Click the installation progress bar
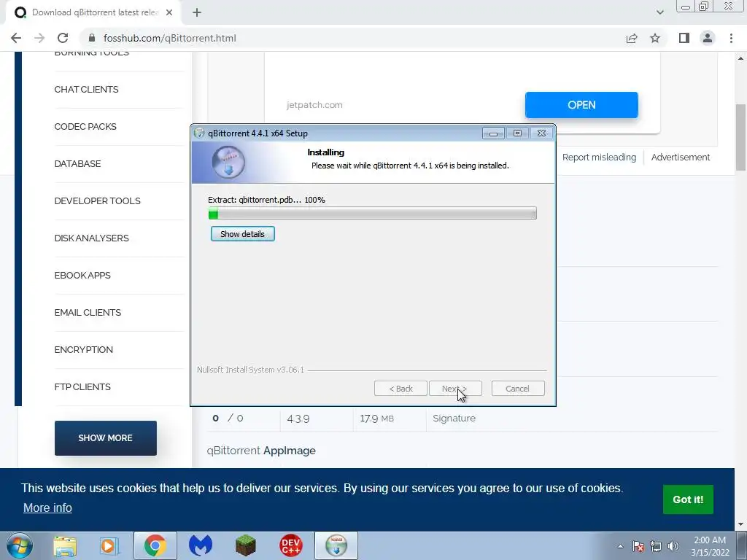 [373, 213]
